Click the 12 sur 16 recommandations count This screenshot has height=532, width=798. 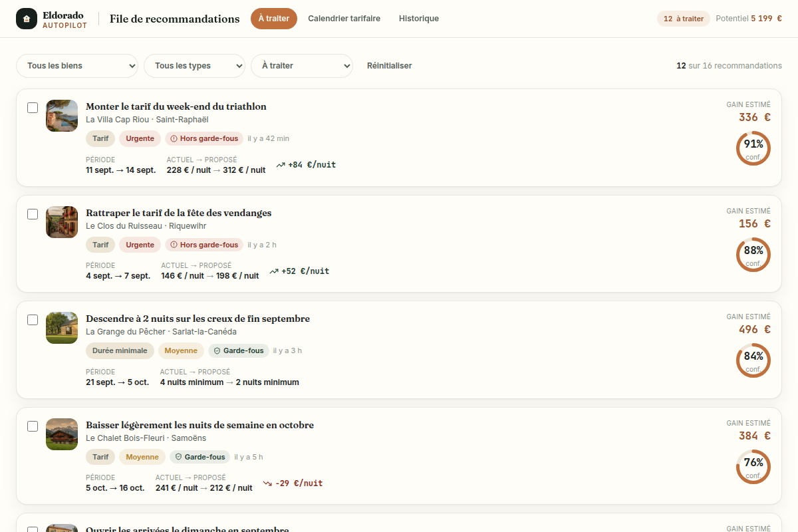point(730,66)
